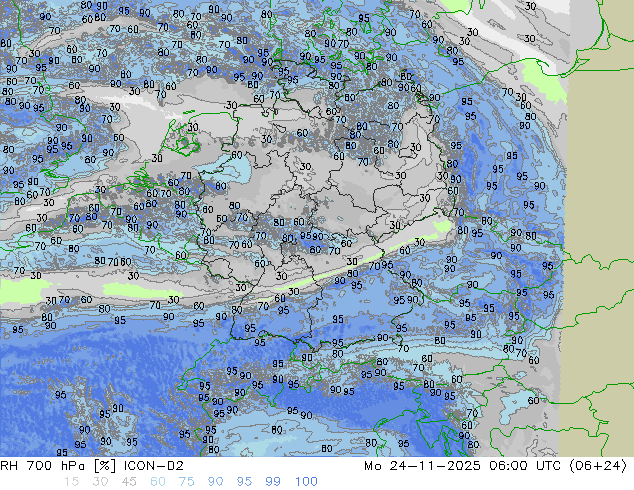Select legend value 100 in color scale
Viewport: 634px width, 490px height.
(x=306, y=482)
